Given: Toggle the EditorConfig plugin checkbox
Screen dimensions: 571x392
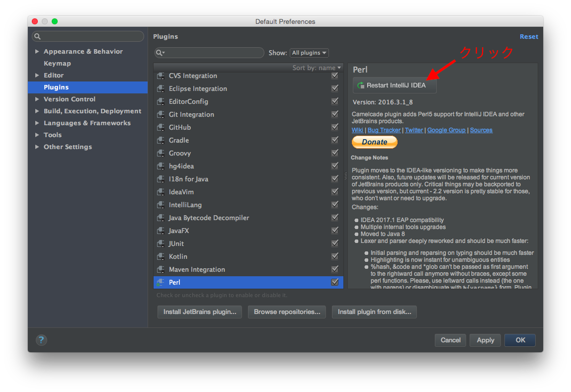Looking at the screenshot, I should coord(335,101).
